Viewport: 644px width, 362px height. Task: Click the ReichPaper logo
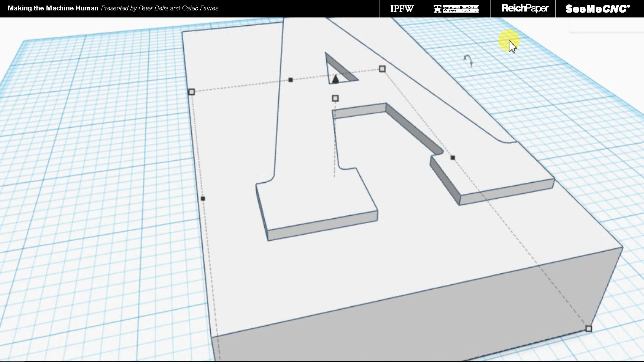click(525, 8)
